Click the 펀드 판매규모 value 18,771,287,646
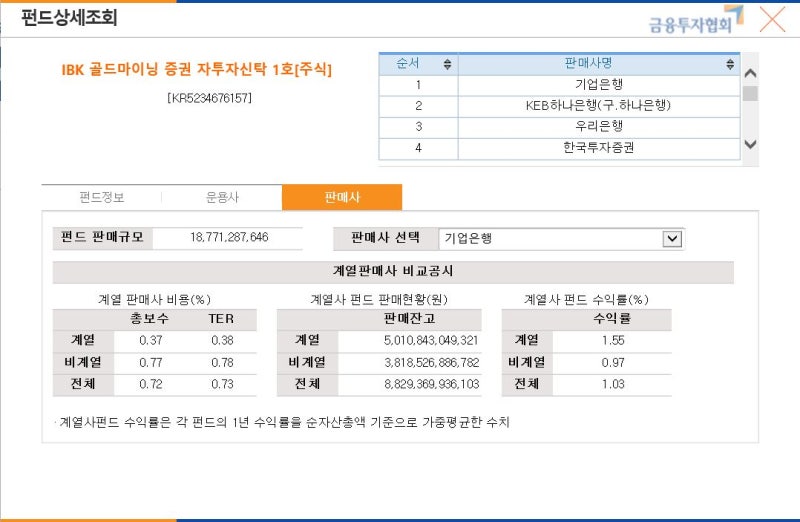800x522 pixels. pos(229,237)
